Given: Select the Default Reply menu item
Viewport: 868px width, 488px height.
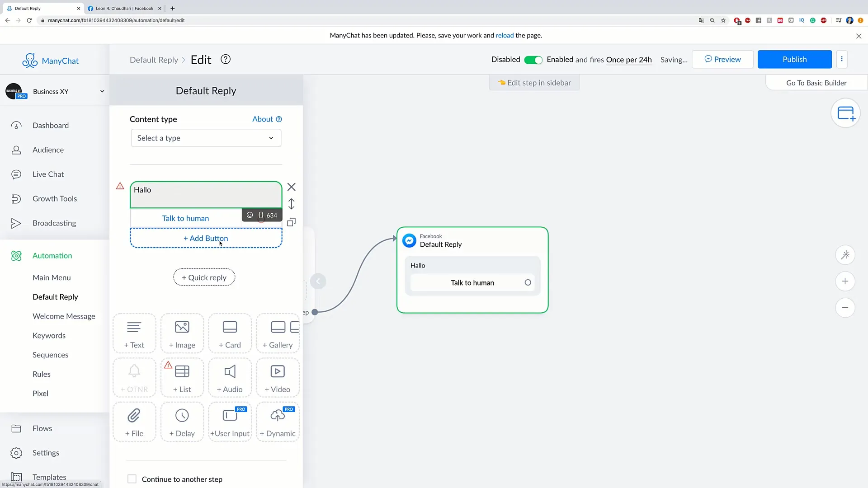Looking at the screenshot, I should tap(56, 296).
